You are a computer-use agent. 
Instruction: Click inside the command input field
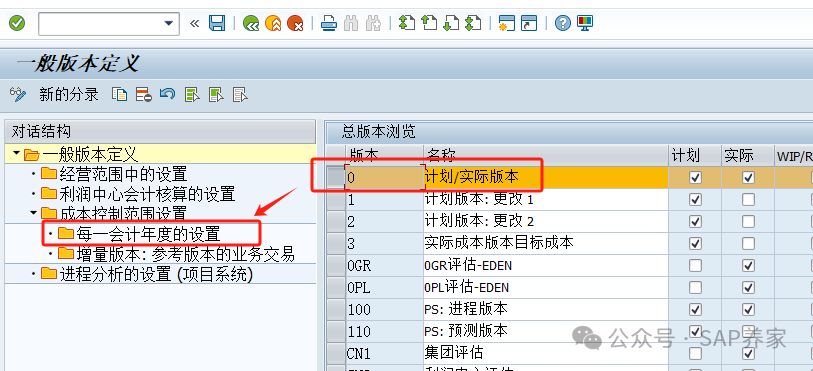(101, 23)
